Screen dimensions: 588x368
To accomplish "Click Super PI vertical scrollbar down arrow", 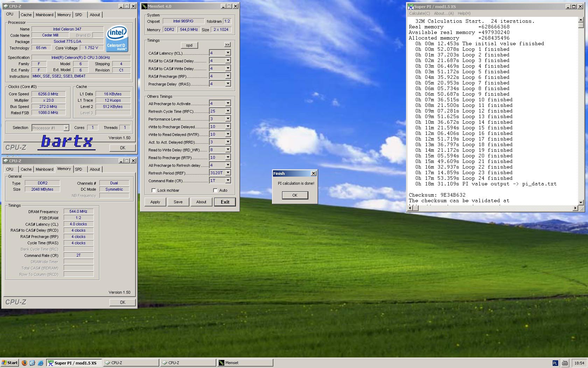I will tap(581, 202).
